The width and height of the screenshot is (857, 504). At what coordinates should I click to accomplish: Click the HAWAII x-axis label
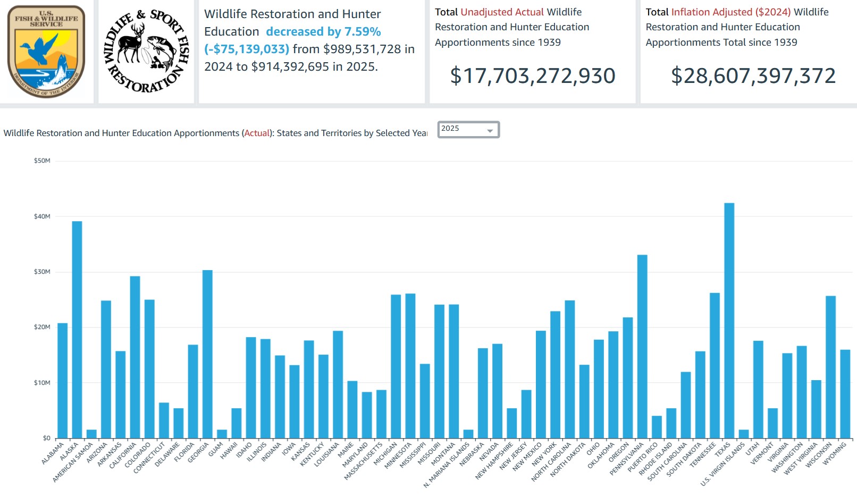coord(229,450)
